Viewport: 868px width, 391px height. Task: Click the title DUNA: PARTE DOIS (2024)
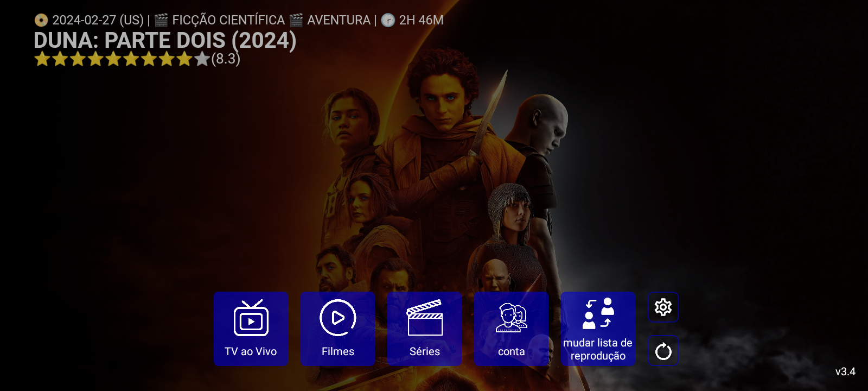[165, 41]
